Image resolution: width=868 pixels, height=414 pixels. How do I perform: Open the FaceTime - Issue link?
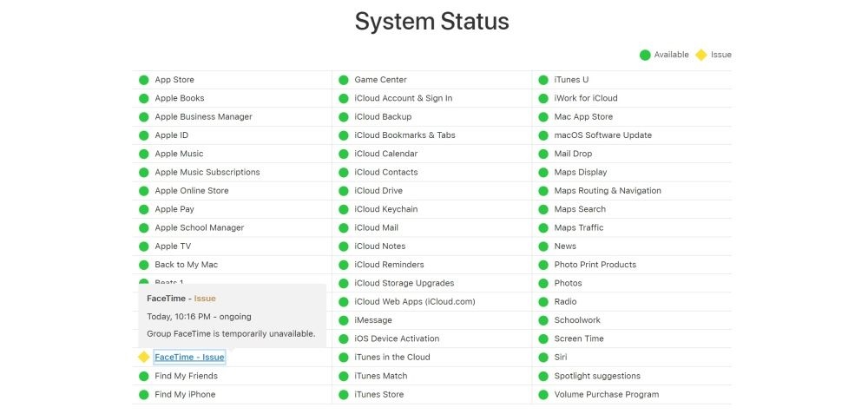pyautogui.click(x=189, y=357)
